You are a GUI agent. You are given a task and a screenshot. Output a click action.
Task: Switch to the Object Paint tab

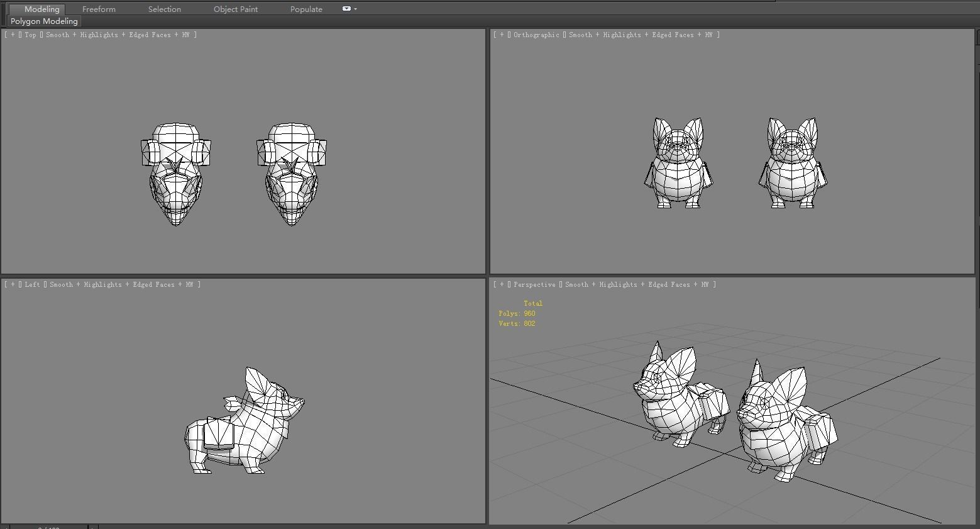(x=236, y=9)
